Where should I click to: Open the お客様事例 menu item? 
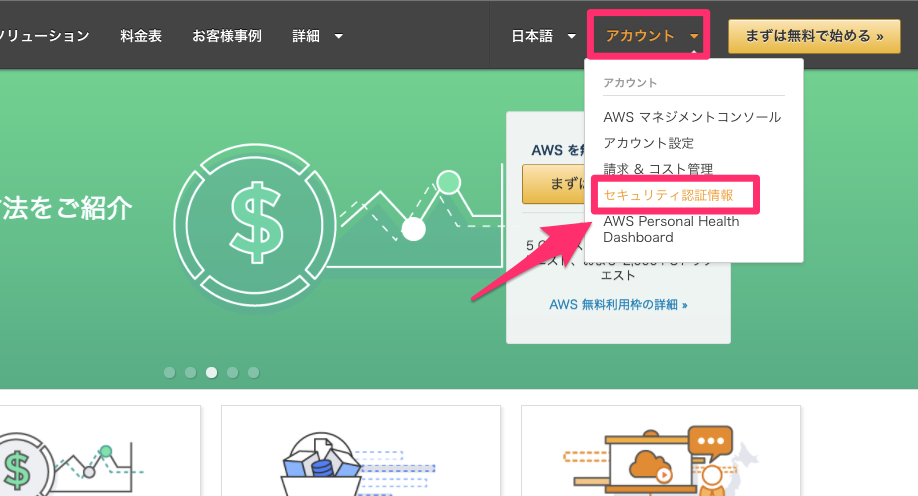pyautogui.click(x=227, y=36)
